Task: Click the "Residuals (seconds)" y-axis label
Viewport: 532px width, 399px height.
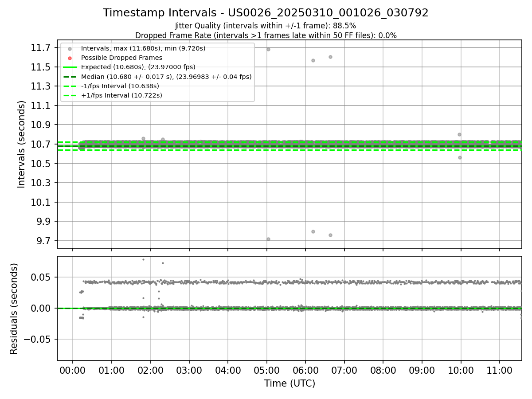Action: coord(14,309)
